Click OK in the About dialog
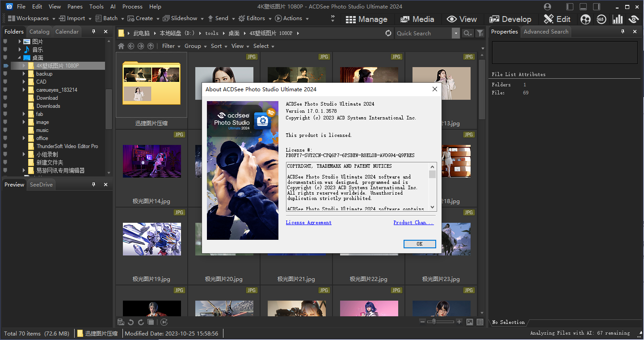Screen dimensions: 644x340 (x=419, y=244)
